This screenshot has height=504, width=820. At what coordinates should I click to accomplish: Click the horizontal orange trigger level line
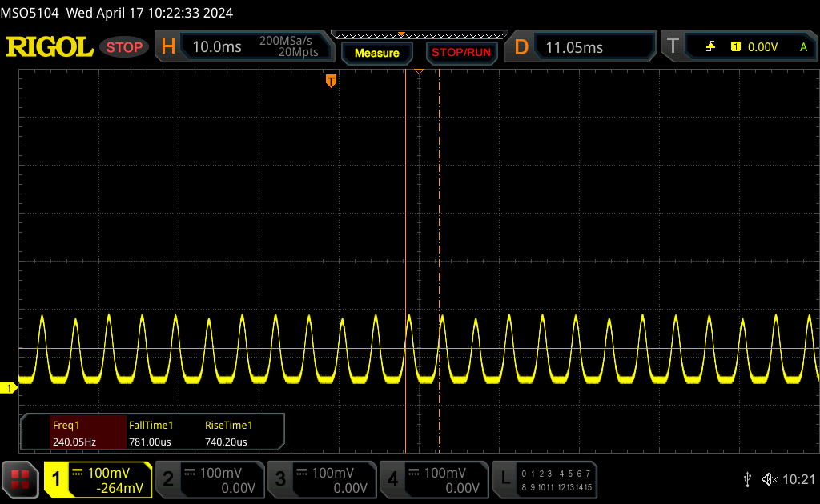tap(420, 348)
